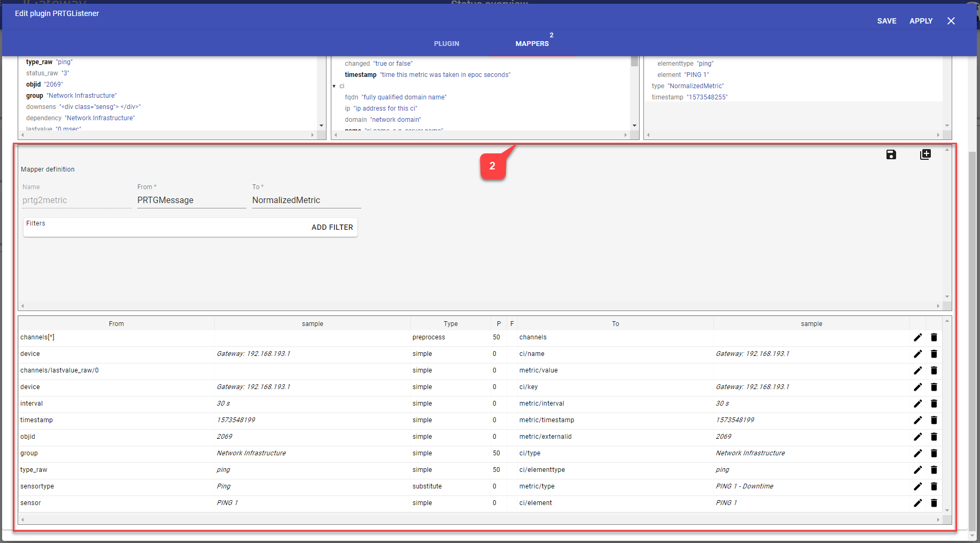Delete the ci/element mapping row
This screenshot has width=980, height=543.
coord(934,503)
